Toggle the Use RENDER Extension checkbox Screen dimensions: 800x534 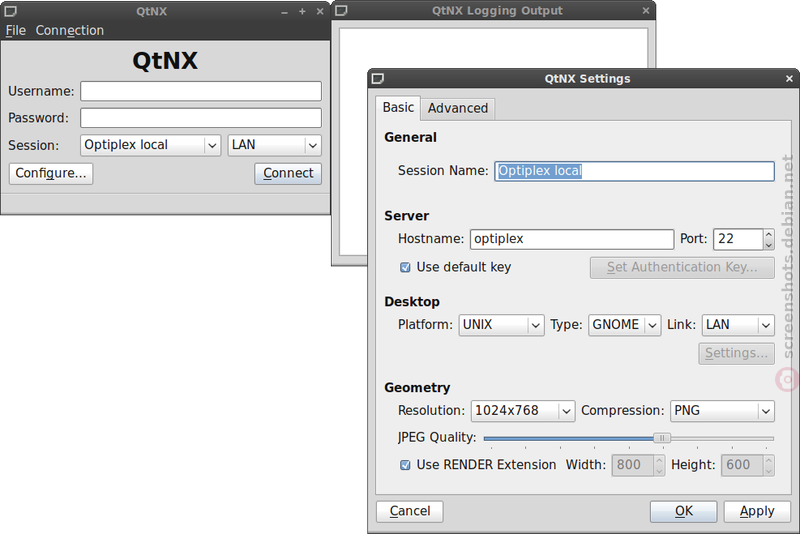(405, 465)
